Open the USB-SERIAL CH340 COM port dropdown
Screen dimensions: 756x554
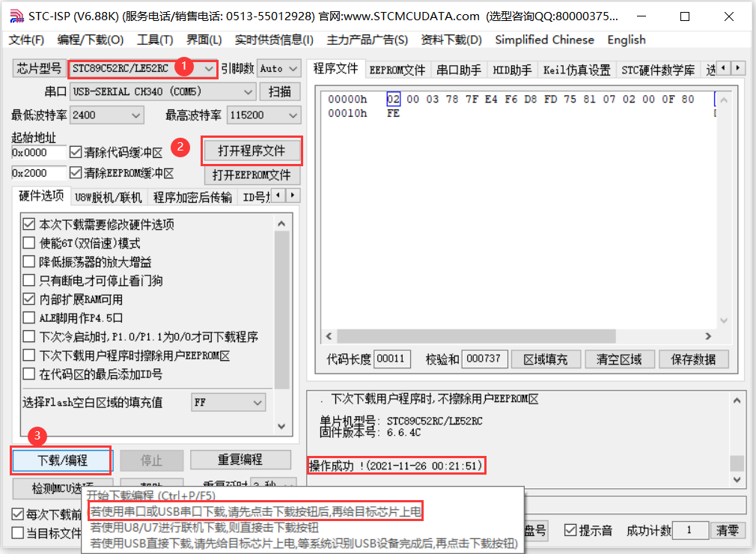click(247, 91)
